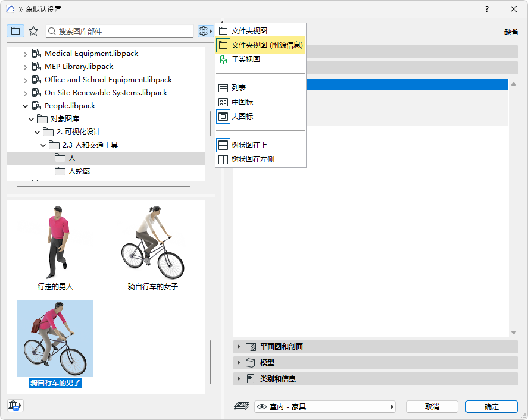
Task: Select 骑自行车的女子 thumbnail
Action: click(x=152, y=242)
